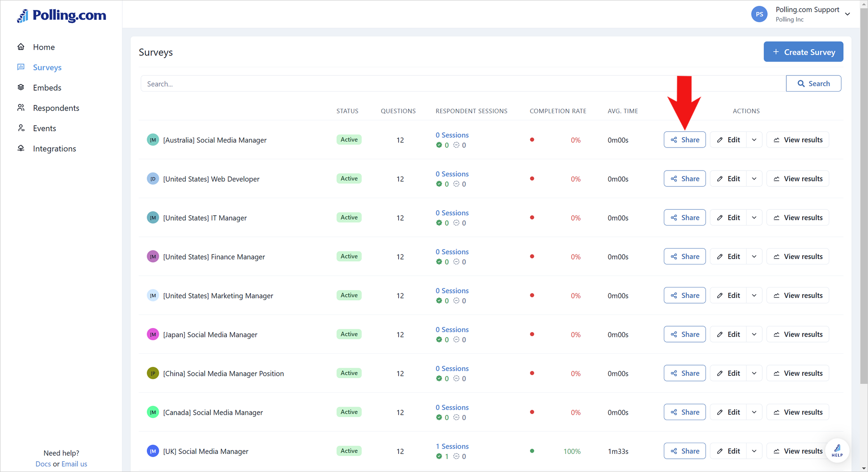Screen dimensions: 868x472
Task: Click avatar icon of IT Manager survey
Action: [153, 217]
